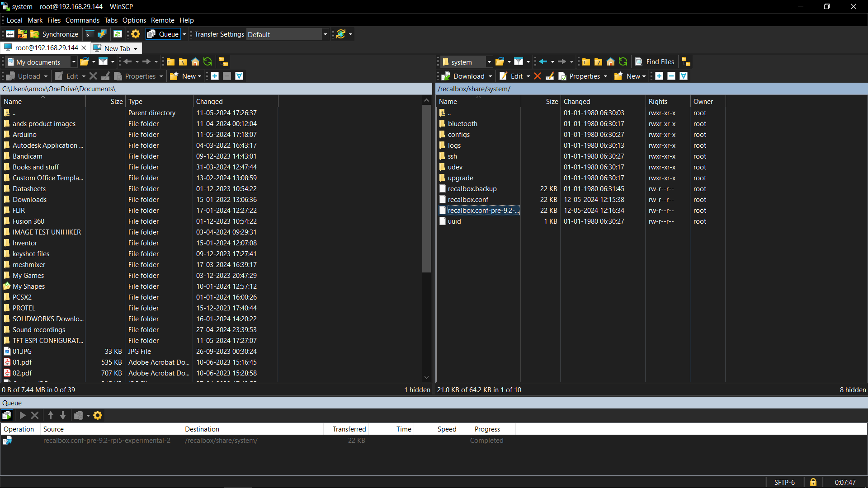The image size is (868, 488).
Task: Click the Find Files button
Action: click(x=655, y=62)
